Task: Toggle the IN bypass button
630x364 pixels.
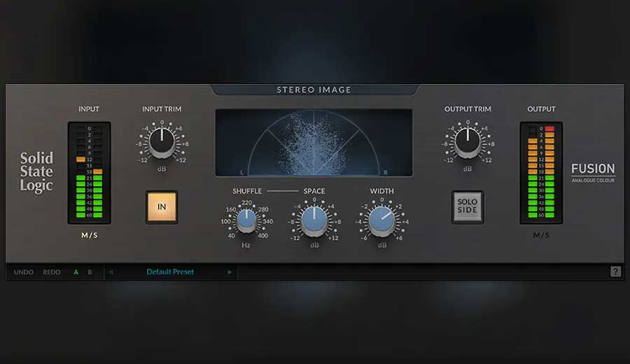Action: (162, 207)
